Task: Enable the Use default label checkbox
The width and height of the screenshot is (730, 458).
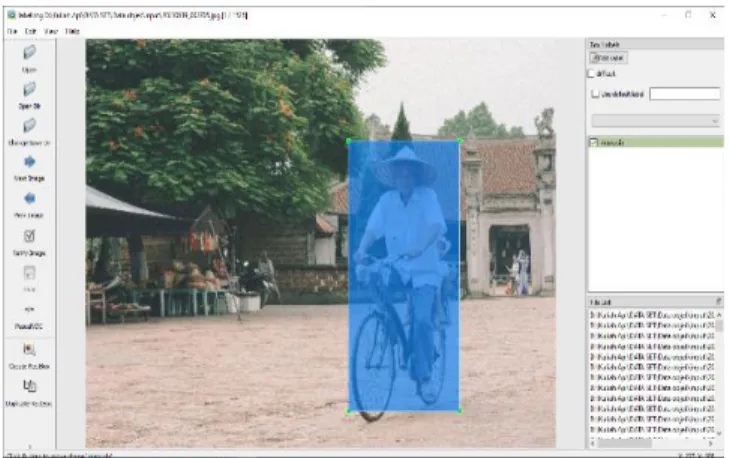Action: [595, 94]
